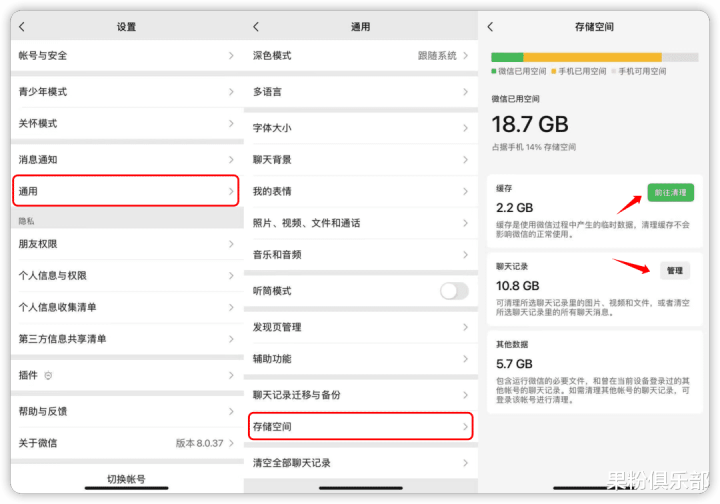Open 照片、视频、文件和通话 settings
Screen dimensions: 720x504
point(361,223)
